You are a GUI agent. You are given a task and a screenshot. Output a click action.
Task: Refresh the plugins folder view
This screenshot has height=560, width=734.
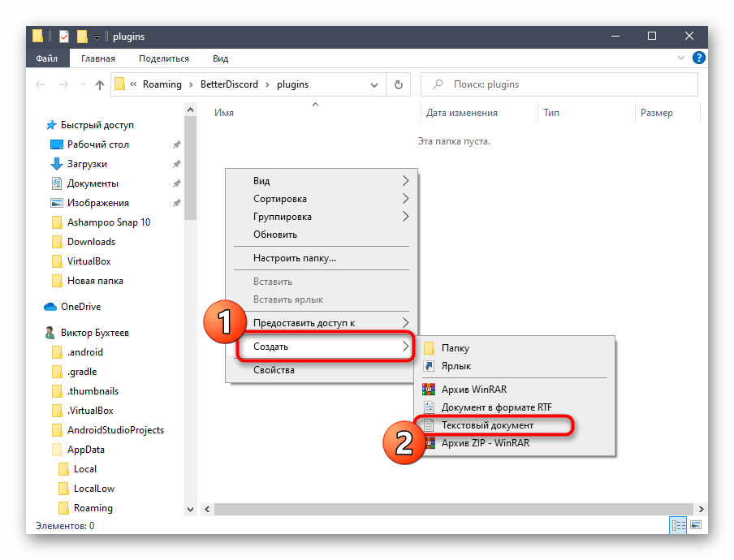pyautogui.click(x=399, y=84)
